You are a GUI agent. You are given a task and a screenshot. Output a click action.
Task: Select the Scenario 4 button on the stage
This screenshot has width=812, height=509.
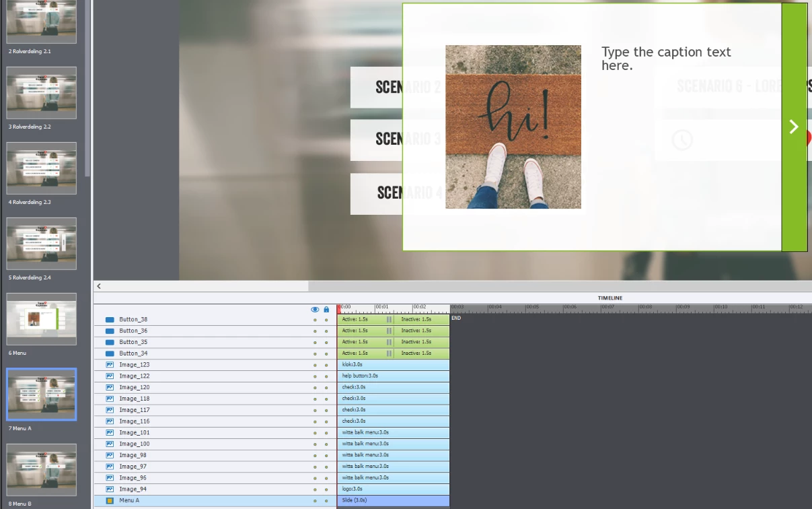(x=376, y=194)
